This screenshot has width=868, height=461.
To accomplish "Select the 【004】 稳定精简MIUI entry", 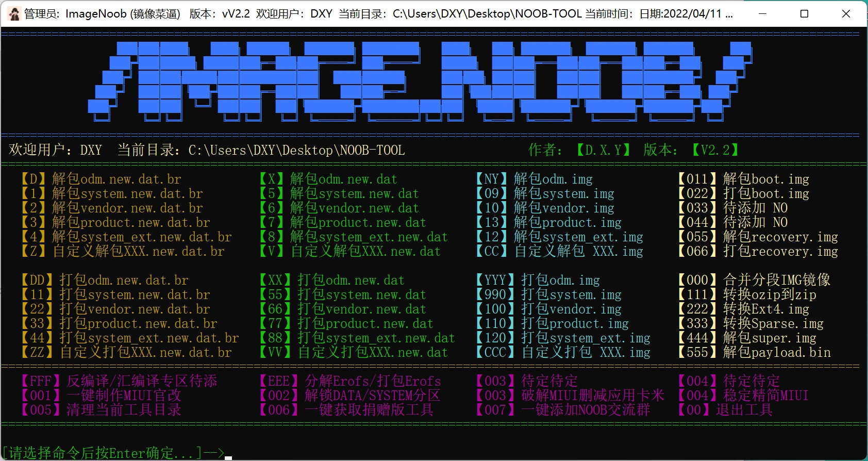I will pos(743,396).
